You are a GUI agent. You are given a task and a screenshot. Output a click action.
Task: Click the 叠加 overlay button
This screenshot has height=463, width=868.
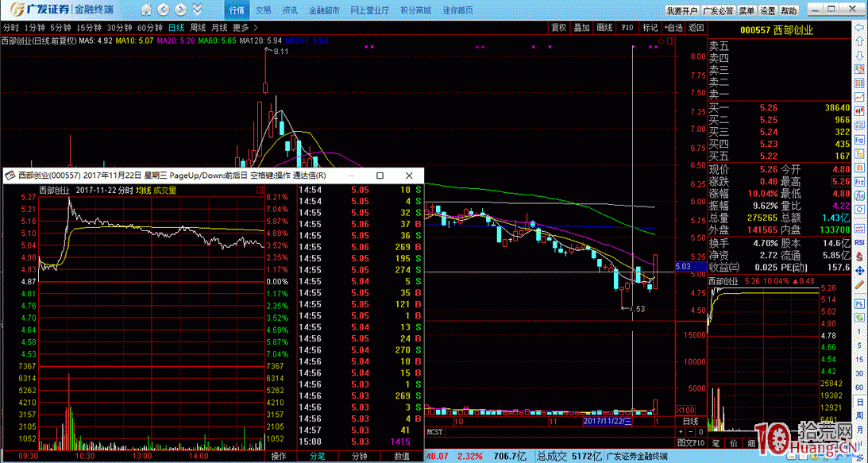click(x=581, y=27)
